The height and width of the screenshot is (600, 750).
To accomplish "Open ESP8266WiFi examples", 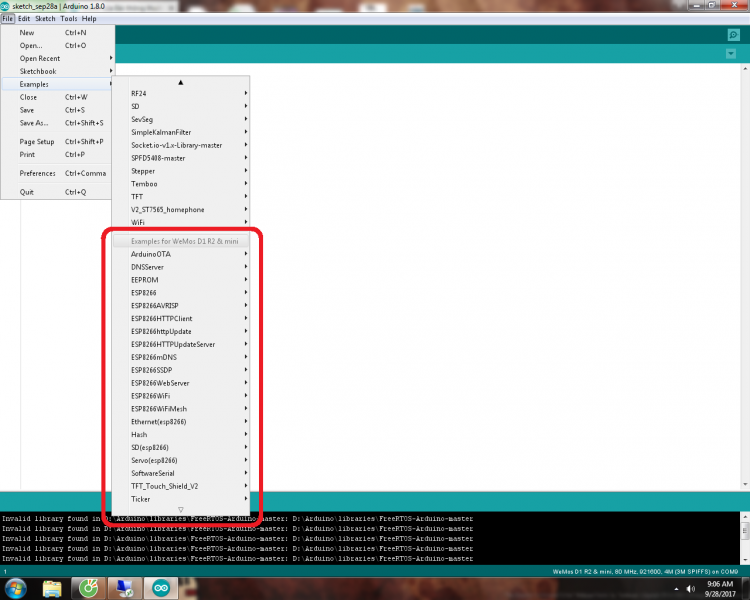I will (181, 396).
